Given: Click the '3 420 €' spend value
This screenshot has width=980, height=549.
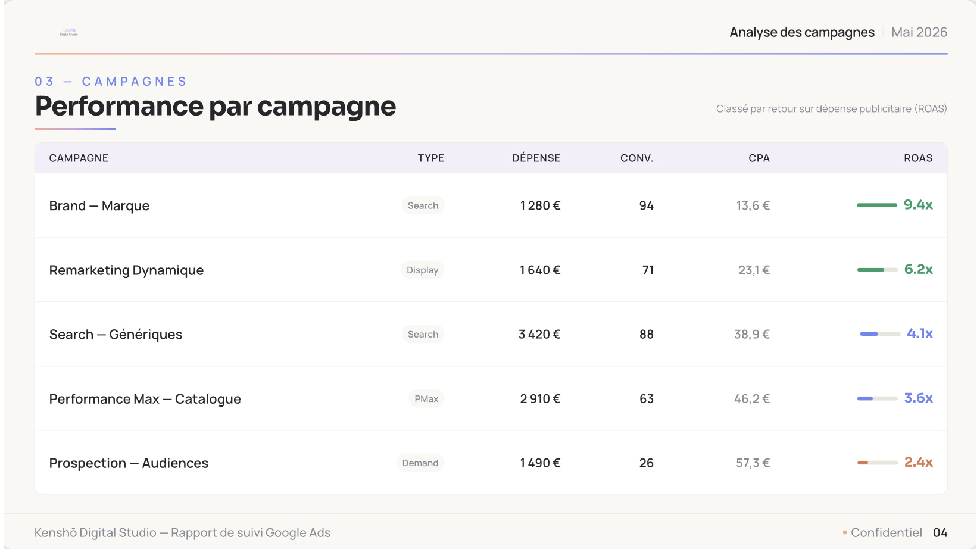Looking at the screenshot, I should (x=539, y=334).
